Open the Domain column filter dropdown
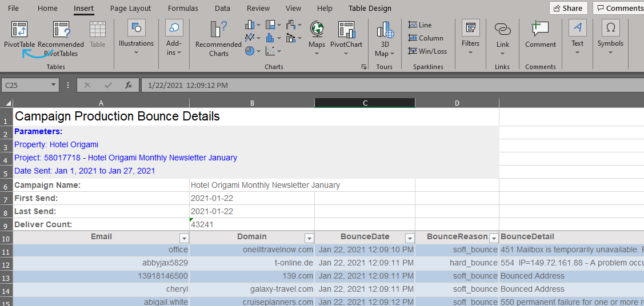Screen dimensions: 644x306 [309, 238]
